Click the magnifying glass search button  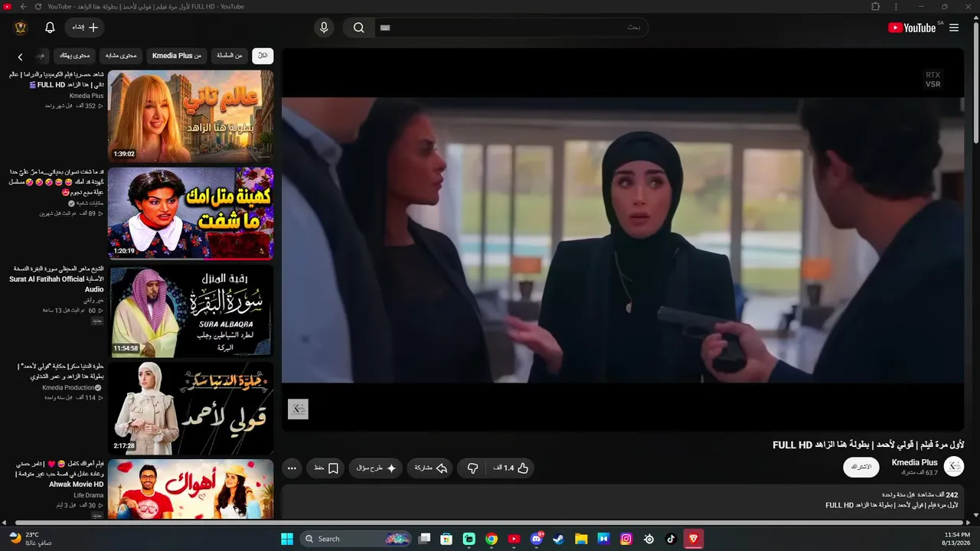coord(358,28)
